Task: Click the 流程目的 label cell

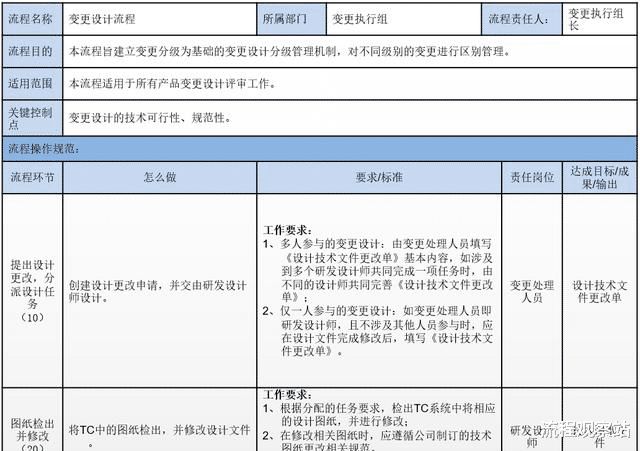Action: click(32, 51)
